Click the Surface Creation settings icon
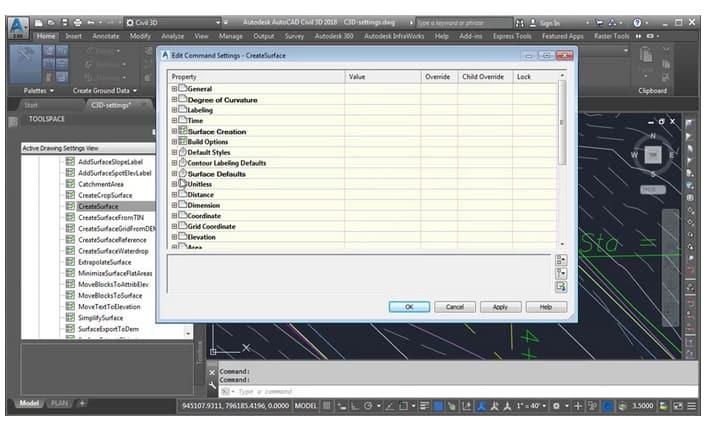709x424 pixels. point(182,131)
